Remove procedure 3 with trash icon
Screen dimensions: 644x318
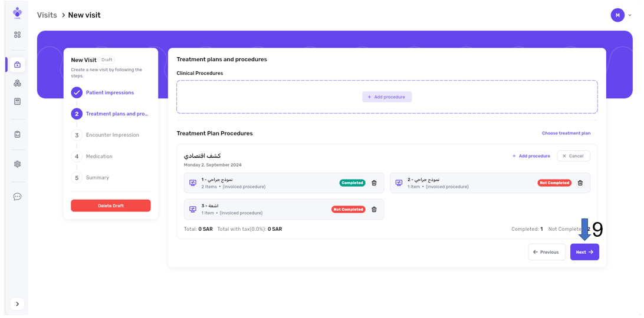(x=374, y=210)
